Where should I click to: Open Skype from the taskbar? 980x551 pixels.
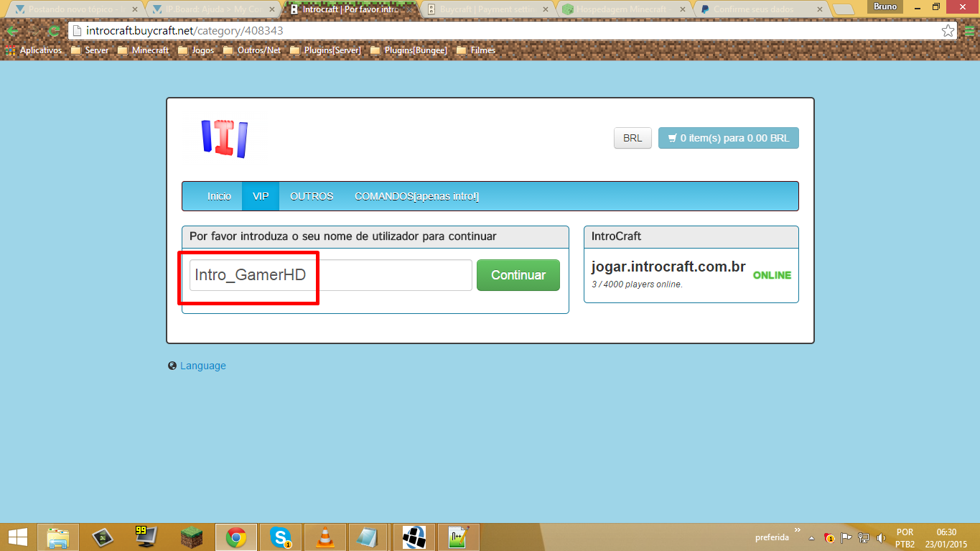click(280, 537)
